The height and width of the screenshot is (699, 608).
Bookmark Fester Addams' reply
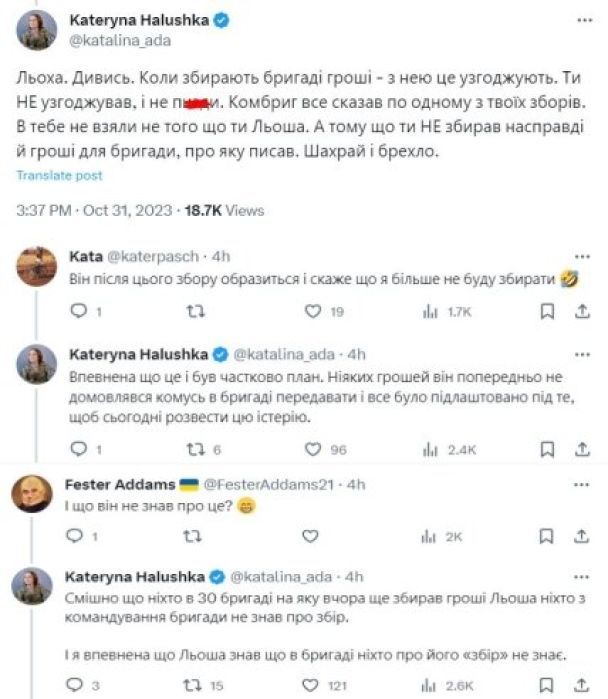pyautogui.click(x=547, y=536)
